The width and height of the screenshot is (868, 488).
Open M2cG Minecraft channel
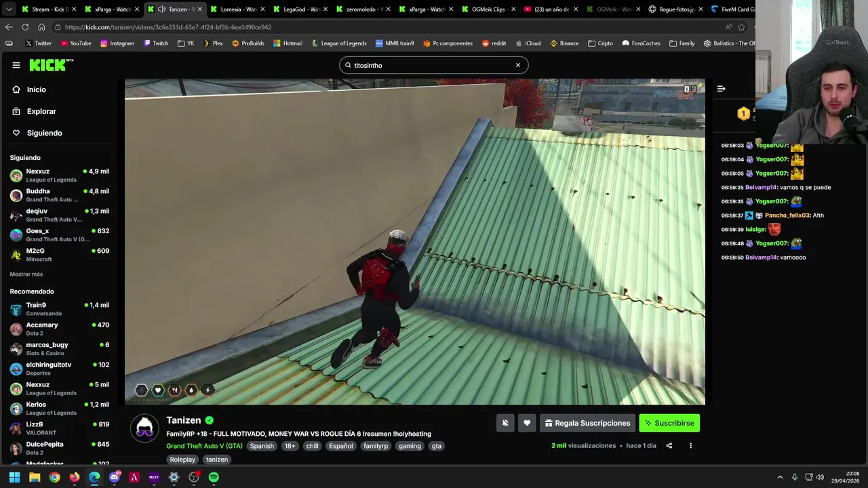click(60, 255)
